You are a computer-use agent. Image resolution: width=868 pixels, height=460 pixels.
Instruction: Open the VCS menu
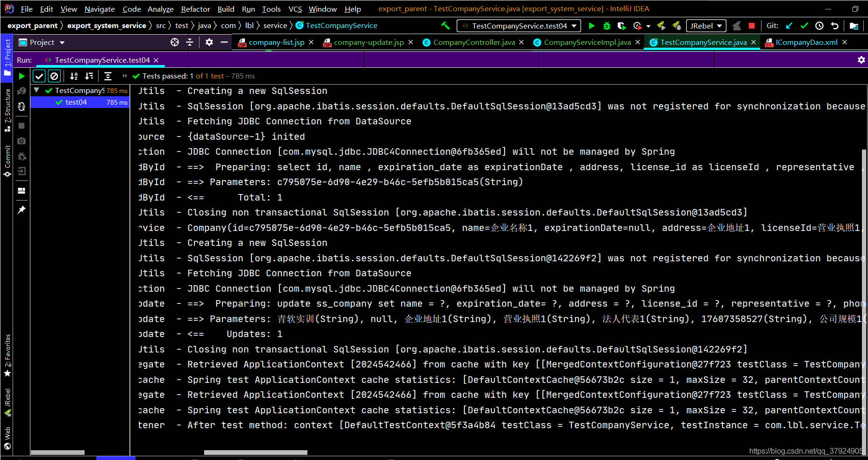click(295, 9)
